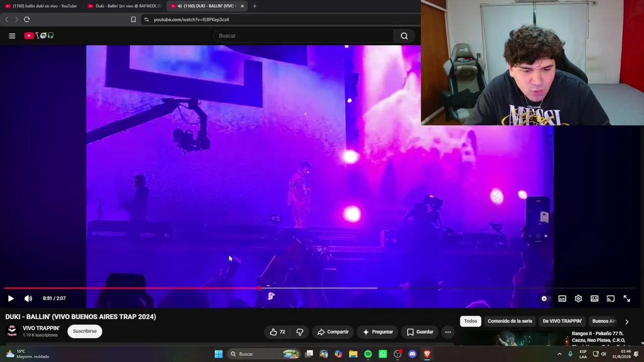This screenshot has width=644, height=362.
Task: Open the Rangos II video thumbnail
Action: click(x=514, y=339)
